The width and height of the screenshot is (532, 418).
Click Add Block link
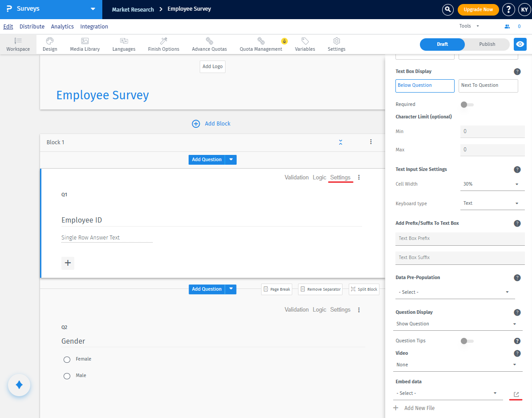[x=211, y=124]
